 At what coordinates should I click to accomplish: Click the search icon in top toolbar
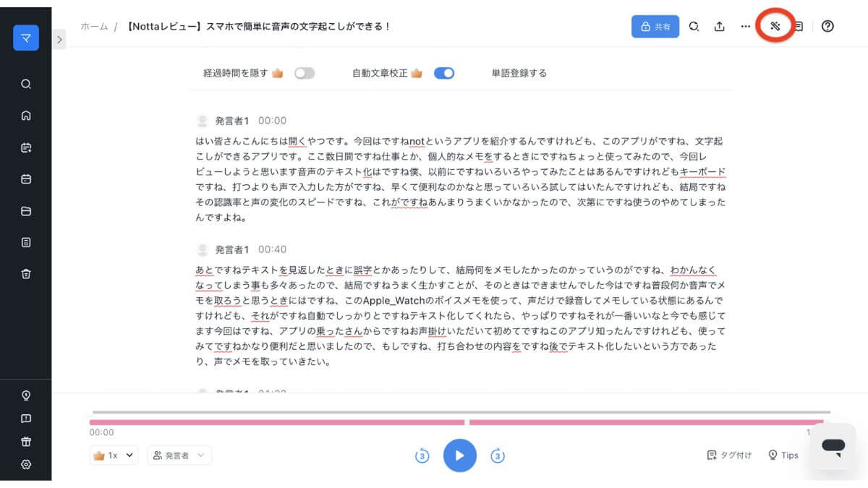click(694, 27)
